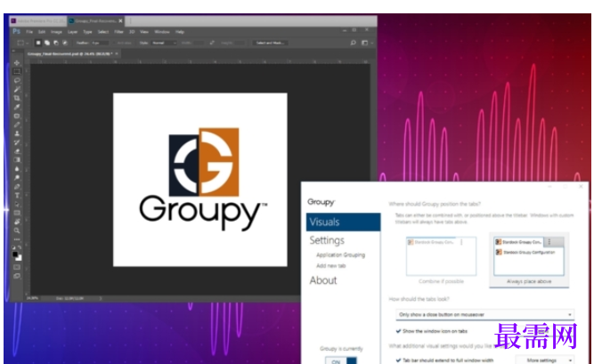Select the Clone Stamp tool
Image resolution: width=594 pixels, height=364 pixels.
[17, 133]
